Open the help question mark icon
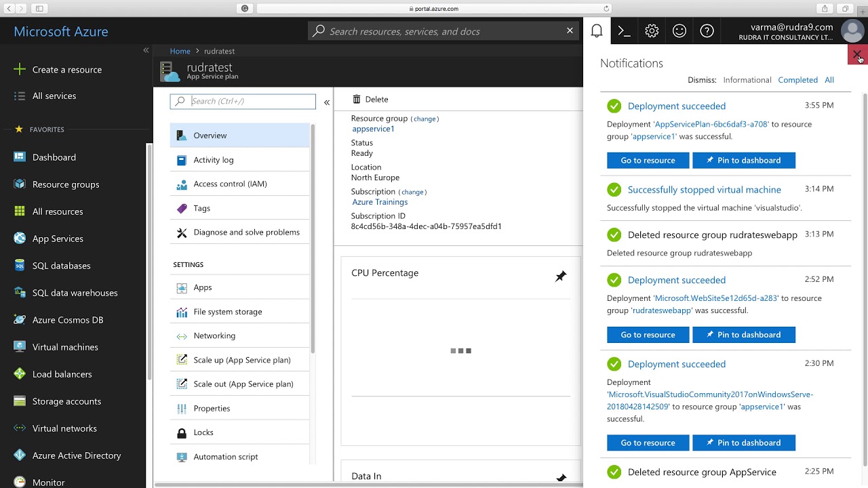 click(x=707, y=31)
